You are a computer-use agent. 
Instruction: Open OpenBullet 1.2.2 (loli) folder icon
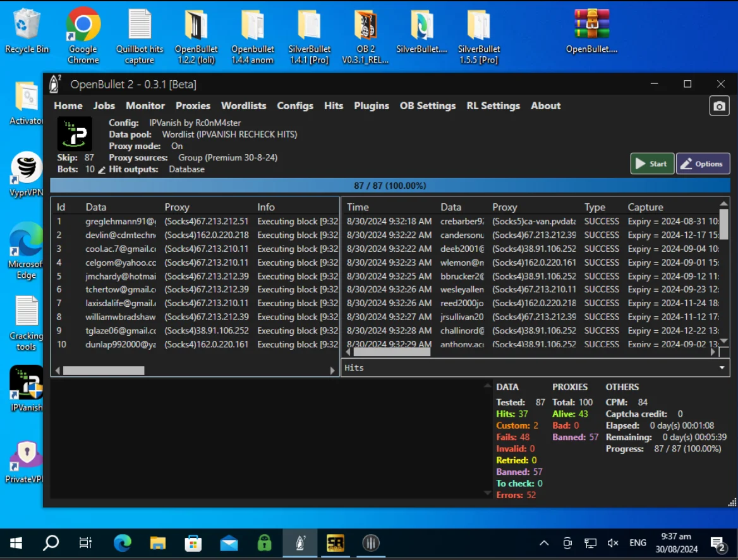[197, 37]
